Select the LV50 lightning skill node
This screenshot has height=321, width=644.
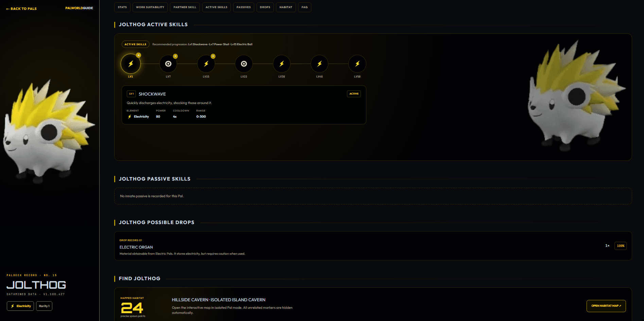tap(357, 64)
